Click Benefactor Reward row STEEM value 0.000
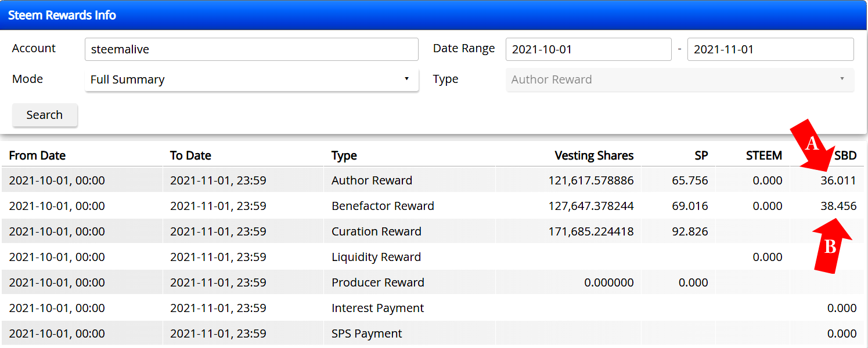 pyautogui.click(x=768, y=206)
